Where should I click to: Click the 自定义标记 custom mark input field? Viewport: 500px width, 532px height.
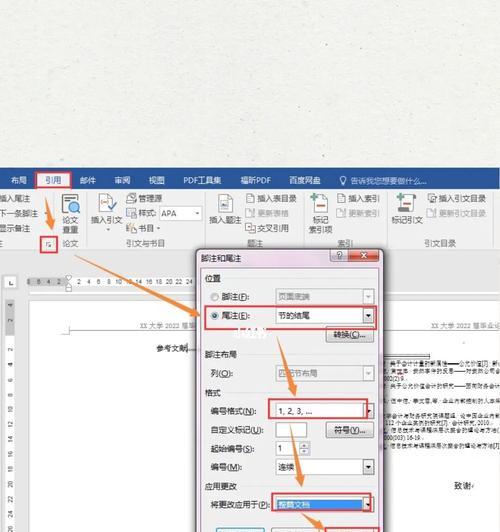[x=291, y=430]
